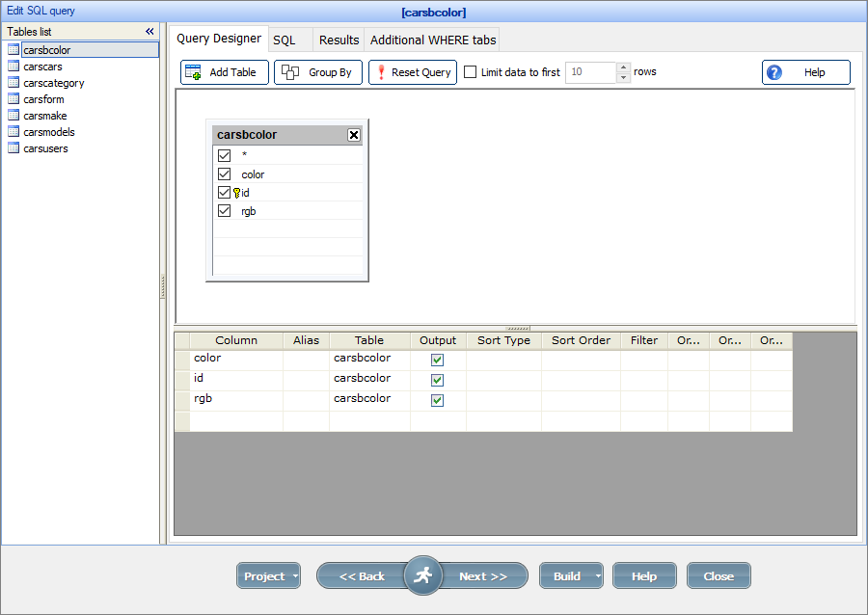
Task: Select the carscars table in Tables list
Action: coord(42,66)
